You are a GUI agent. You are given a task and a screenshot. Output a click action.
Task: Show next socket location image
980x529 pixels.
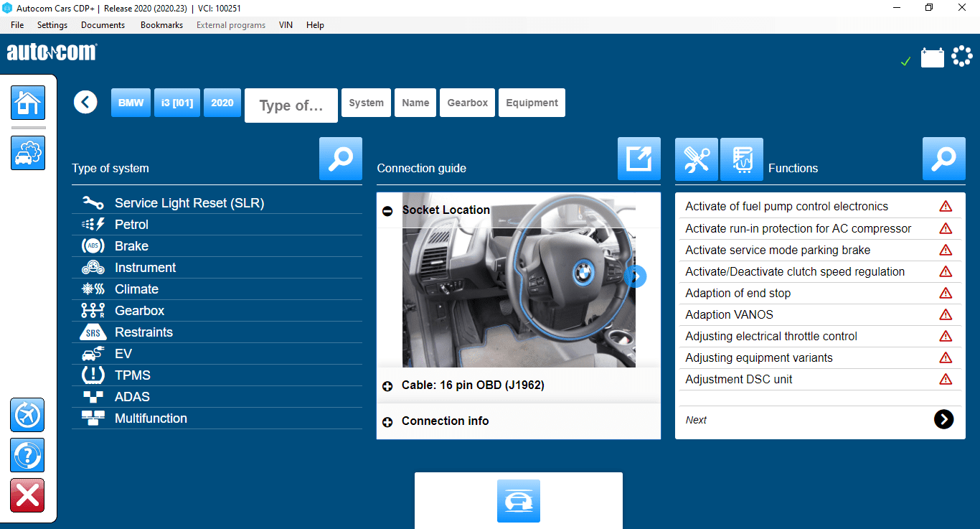pos(635,276)
